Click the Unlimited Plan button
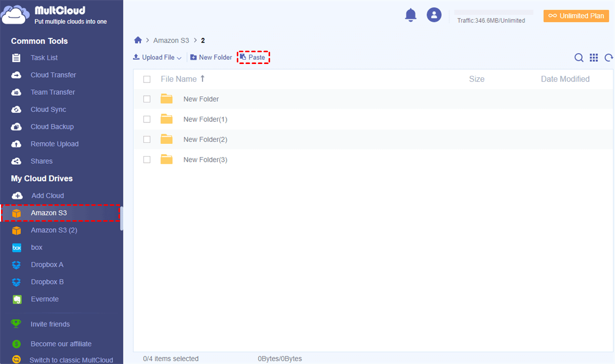The width and height of the screenshot is (615, 364). (576, 16)
